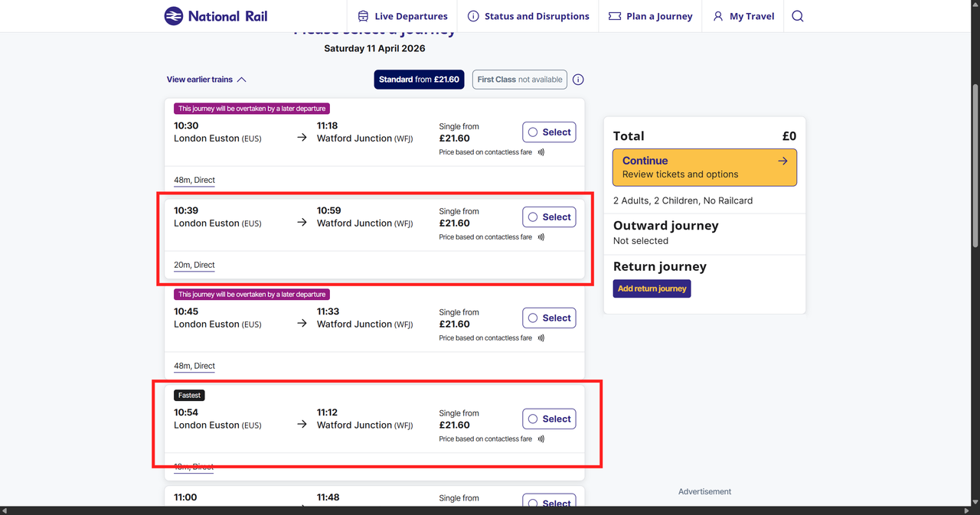The image size is (980, 515).
Task: Select the Fastest 10:54 journey
Action: point(549,419)
